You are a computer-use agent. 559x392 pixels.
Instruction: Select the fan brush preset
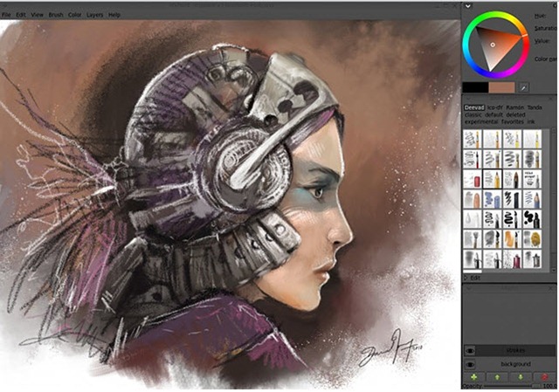(473, 238)
